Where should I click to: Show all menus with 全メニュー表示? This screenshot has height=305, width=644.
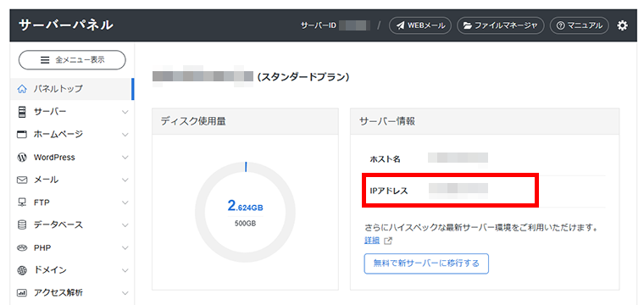coord(72,60)
